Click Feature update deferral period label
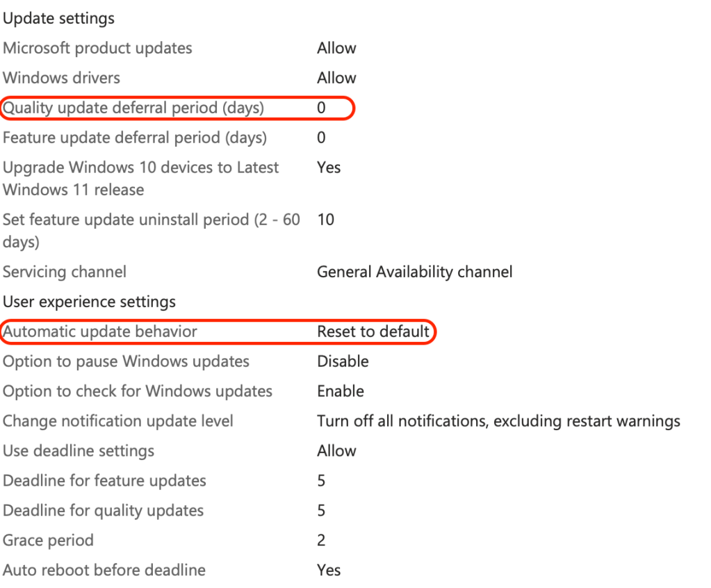Screen dimensions: 711x588 (x=135, y=138)
